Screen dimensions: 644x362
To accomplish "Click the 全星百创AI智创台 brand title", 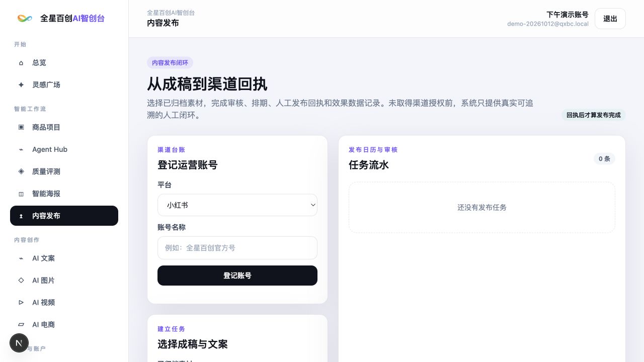I will click(72, 18).
